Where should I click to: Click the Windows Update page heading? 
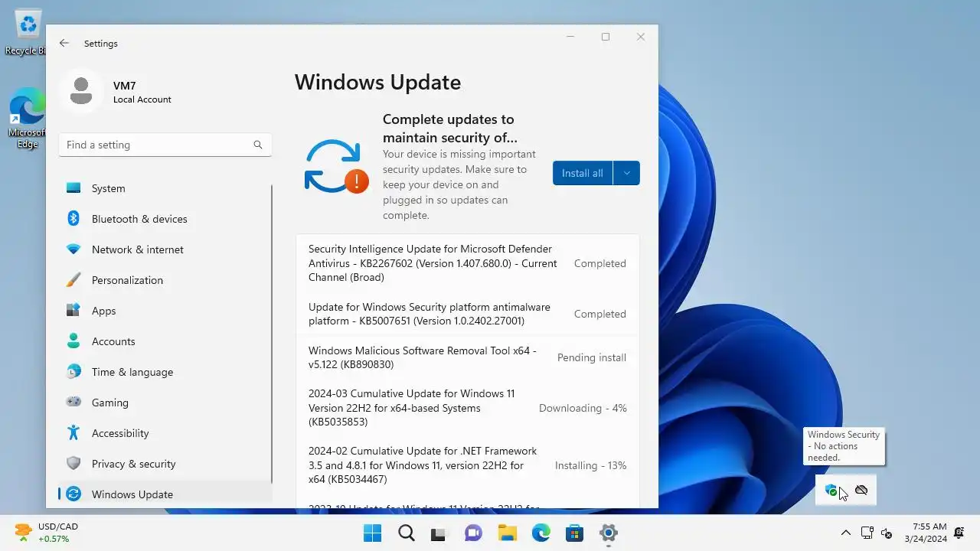click(x=377, y=82)
